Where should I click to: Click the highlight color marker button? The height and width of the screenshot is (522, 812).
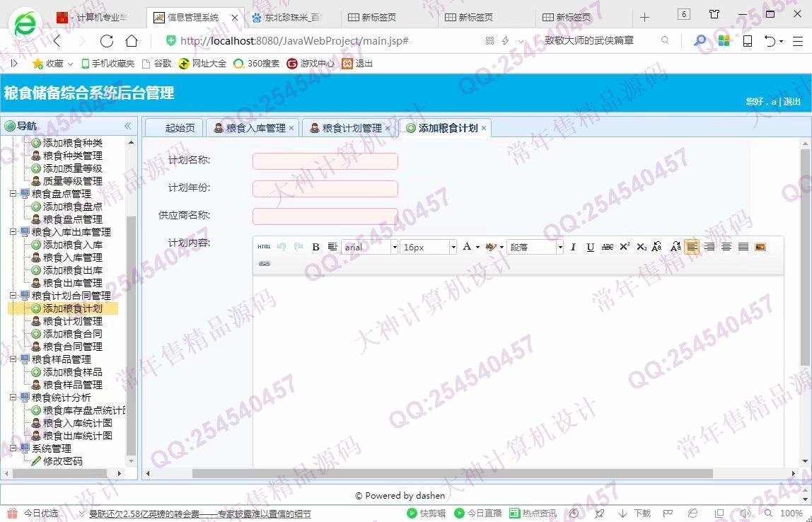pos(490,247)
